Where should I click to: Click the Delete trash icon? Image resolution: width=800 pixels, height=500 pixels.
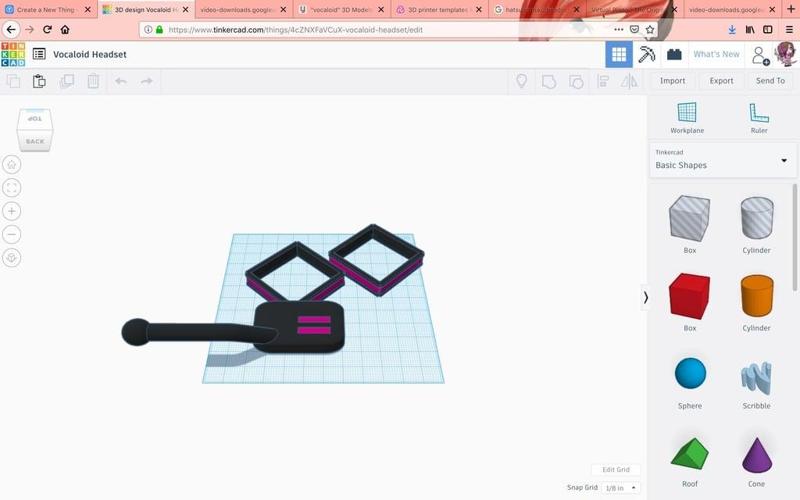click(93, 81)
